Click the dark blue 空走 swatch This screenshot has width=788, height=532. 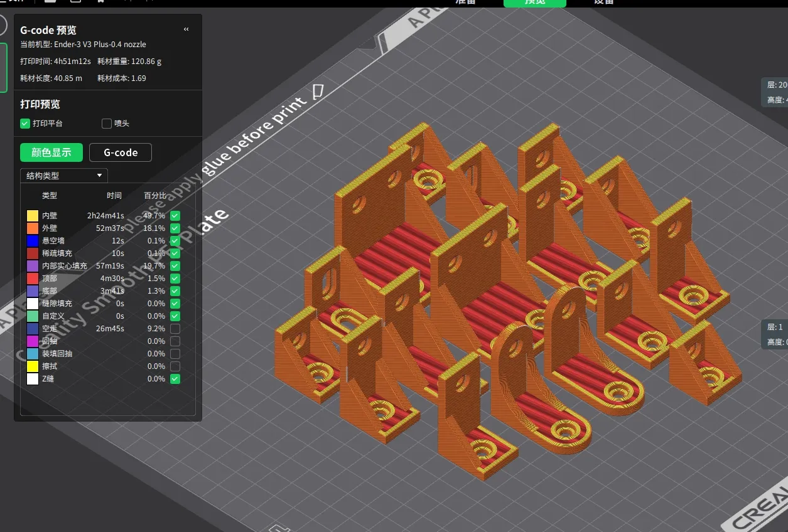tap(33, 329)
